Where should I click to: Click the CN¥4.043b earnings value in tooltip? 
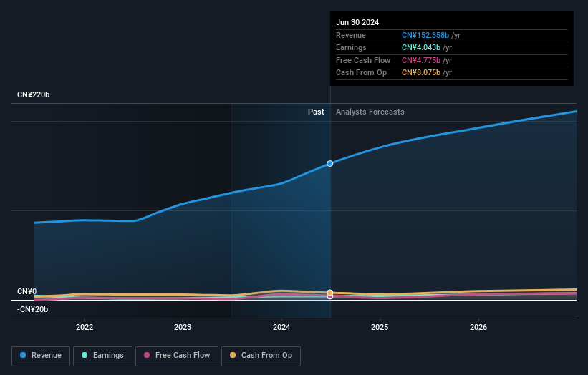(421, 48)
